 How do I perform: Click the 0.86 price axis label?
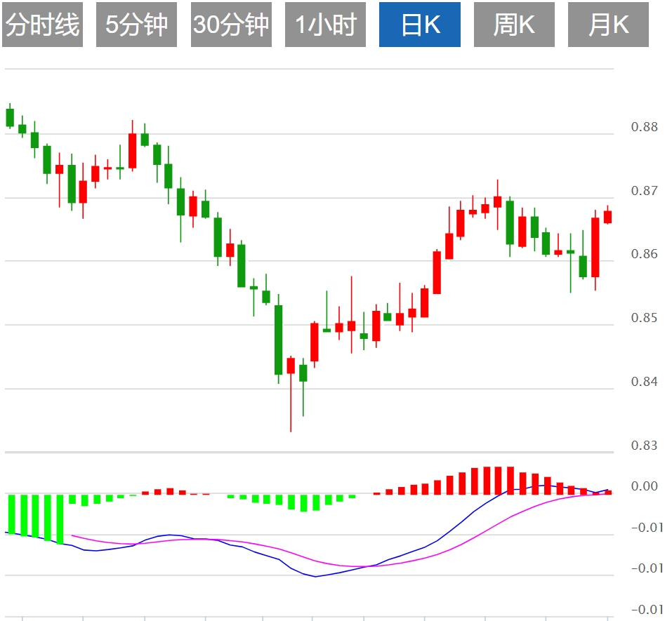pyautogui.click(x=645, y=254)
